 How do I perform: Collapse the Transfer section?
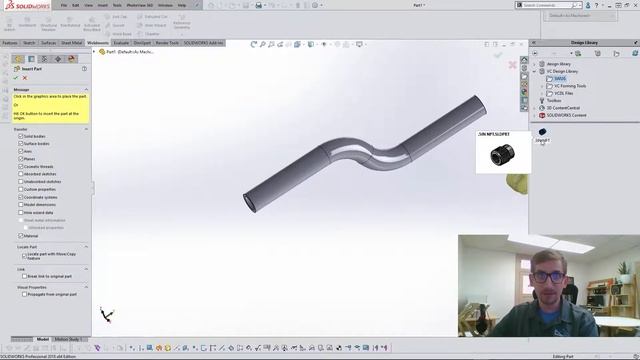86,129
